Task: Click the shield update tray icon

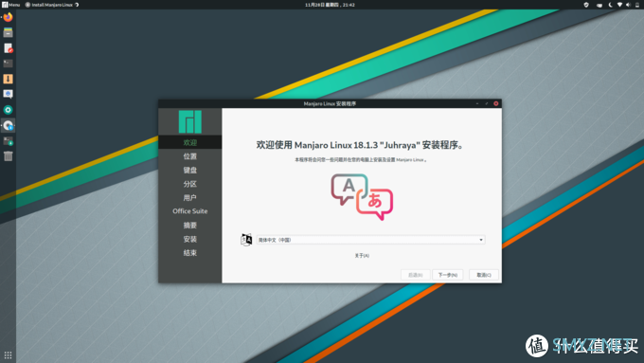Action: (586, 5)
